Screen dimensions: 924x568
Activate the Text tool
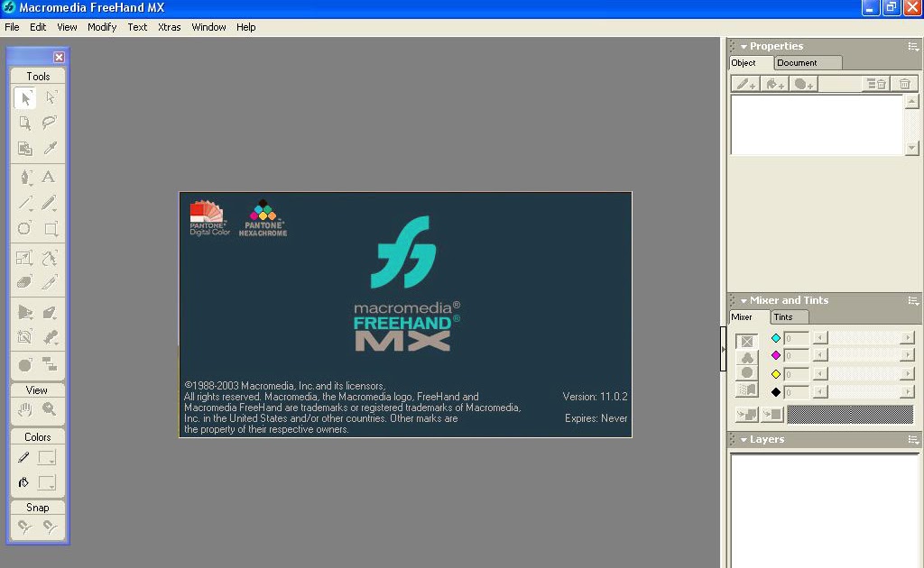(51, 177)
